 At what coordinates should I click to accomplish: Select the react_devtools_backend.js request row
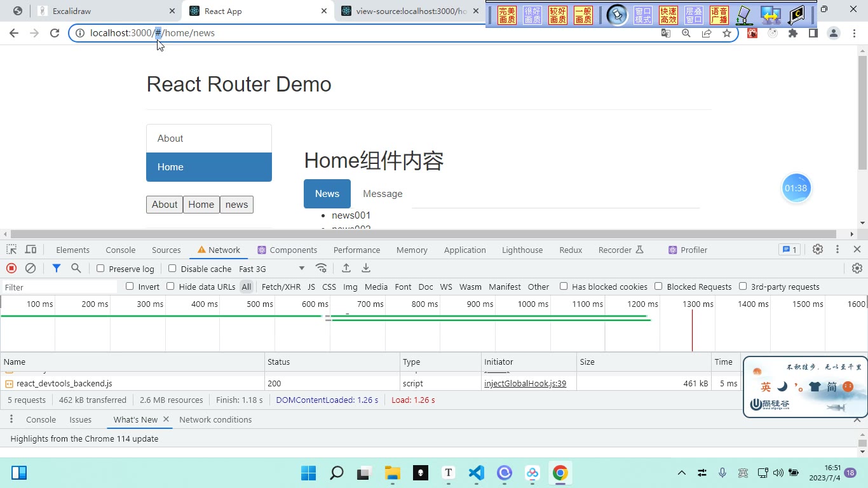point(370,384)
